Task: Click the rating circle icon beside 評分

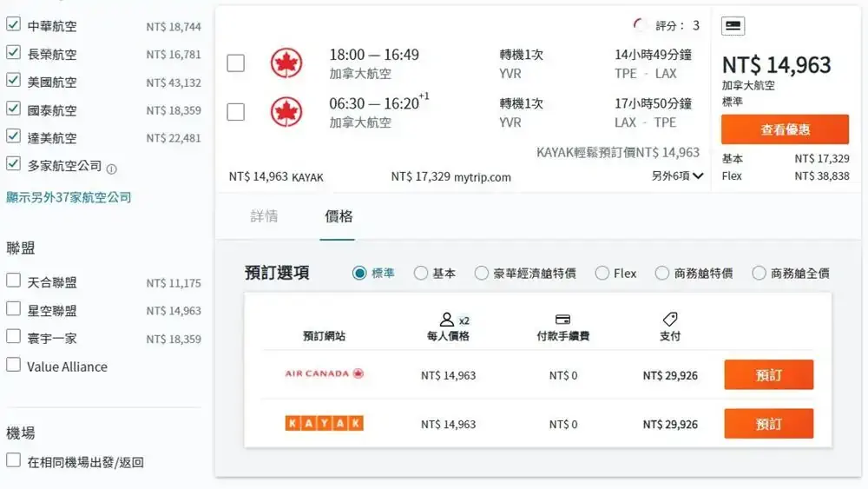Action: tap(640, 25)
